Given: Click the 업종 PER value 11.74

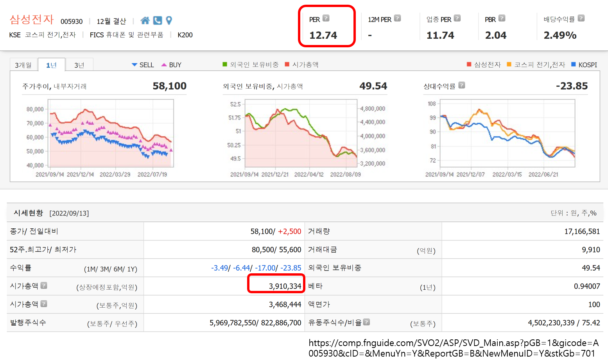Looking at the screenshot, I should (x=440, y=35).
